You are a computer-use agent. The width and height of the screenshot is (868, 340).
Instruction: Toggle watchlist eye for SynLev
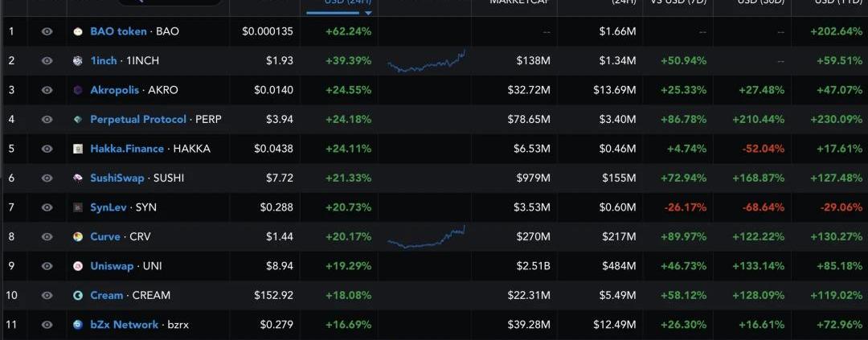47,207
